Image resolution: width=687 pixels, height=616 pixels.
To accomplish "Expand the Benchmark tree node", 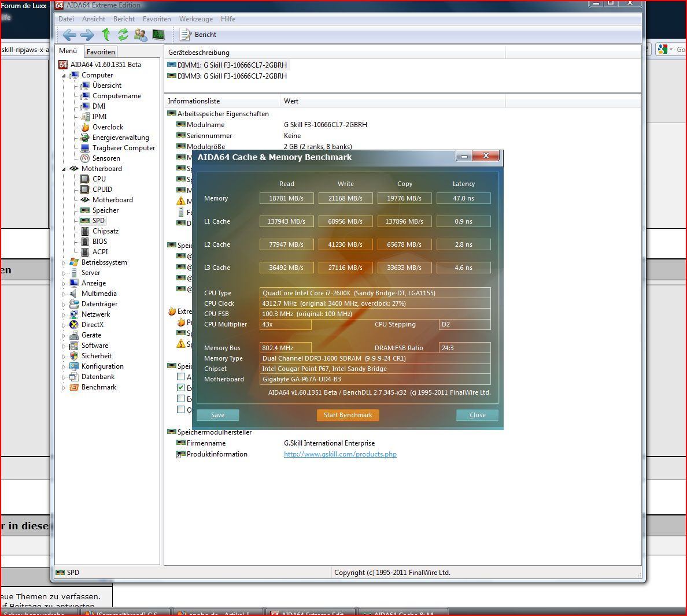I will pos(64,388).
